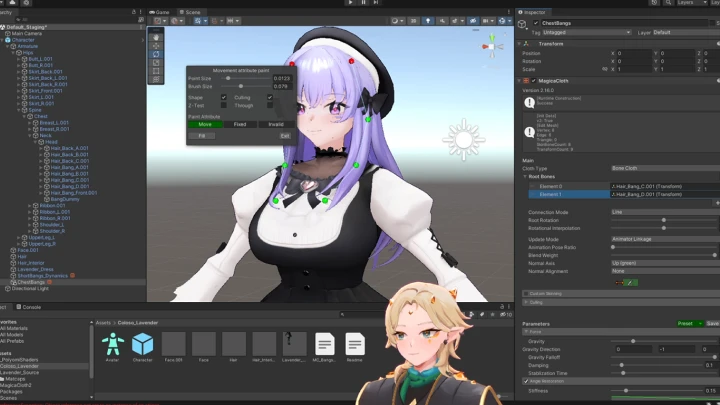Collapse the MagicaCloth component
This screenshot has height=405, width=720.
(519, 81)
